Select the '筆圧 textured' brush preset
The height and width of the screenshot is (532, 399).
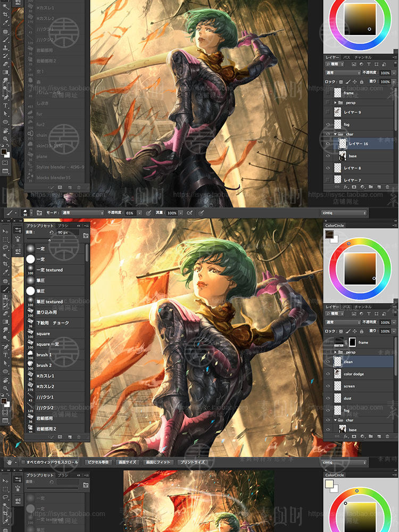click(55, 301)
